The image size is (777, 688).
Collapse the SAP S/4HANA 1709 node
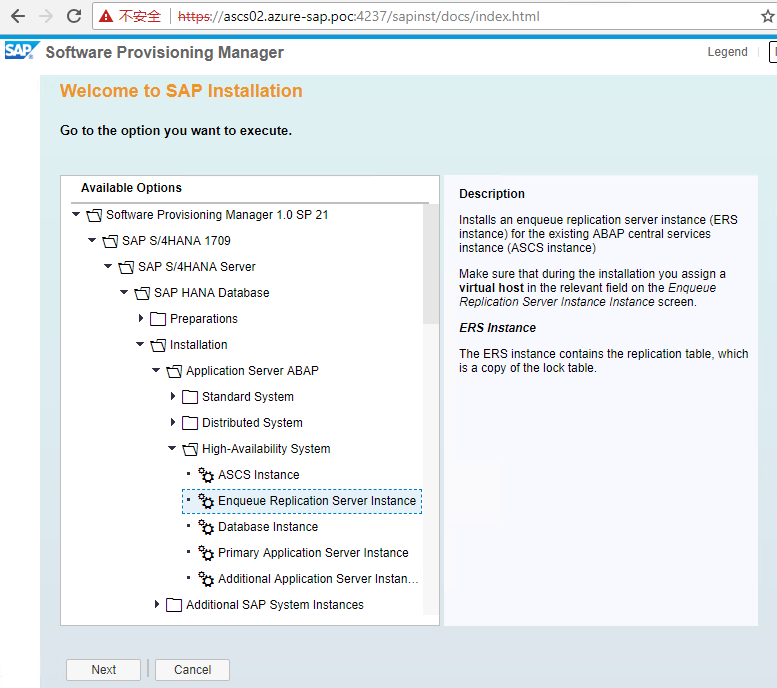coord(92,240)
